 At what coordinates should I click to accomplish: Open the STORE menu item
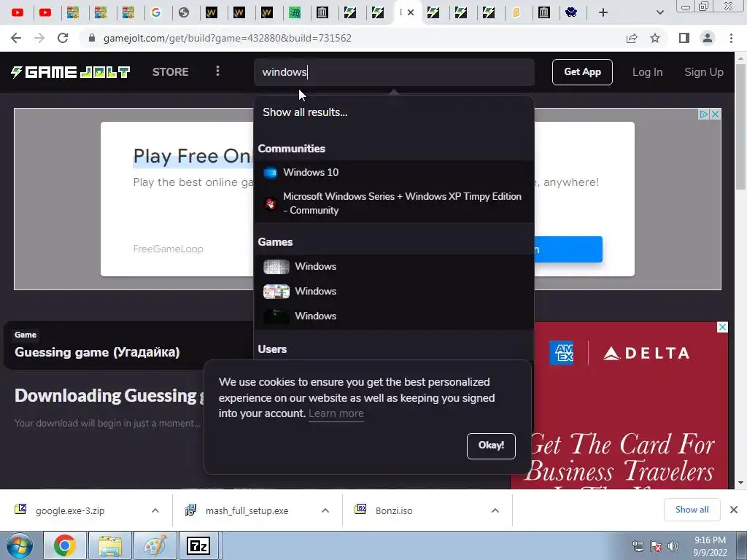click(x=171, y=72)
